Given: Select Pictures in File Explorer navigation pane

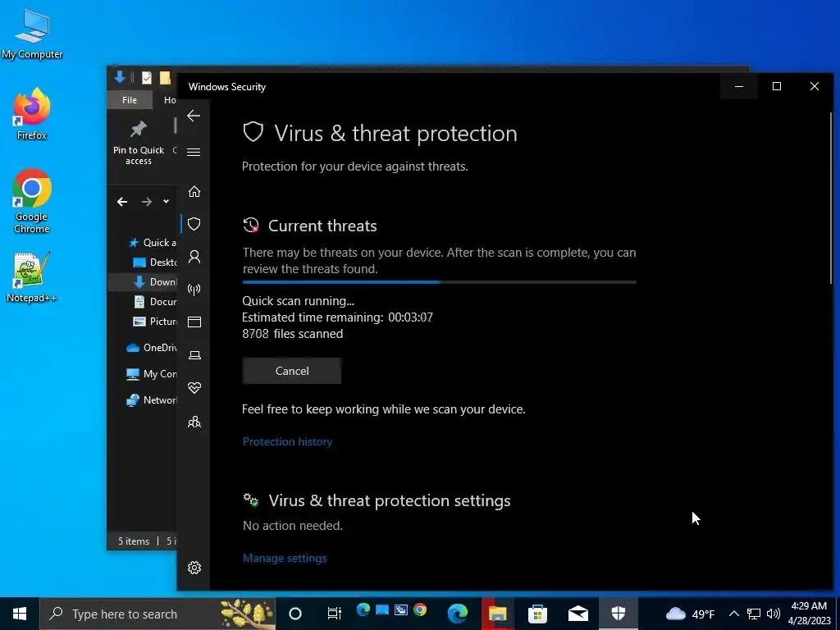Looking at the screenshot, I should (x=155, y=322).
